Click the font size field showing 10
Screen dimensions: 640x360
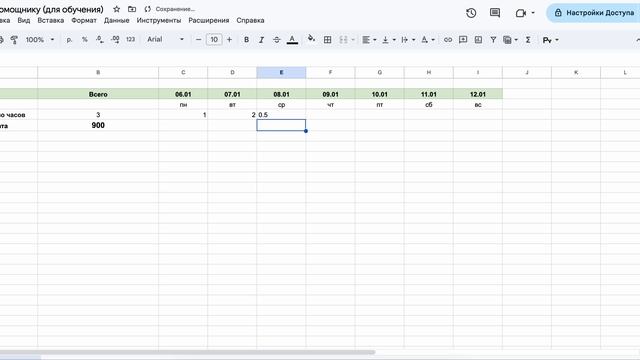pyautogui.click(x=214, y=40)
